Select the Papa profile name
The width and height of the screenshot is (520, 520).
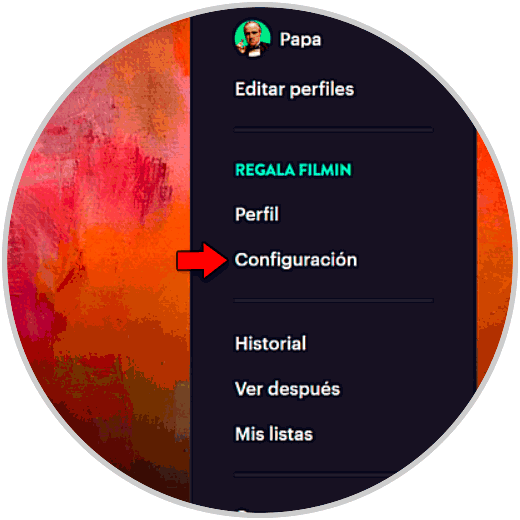300,40
